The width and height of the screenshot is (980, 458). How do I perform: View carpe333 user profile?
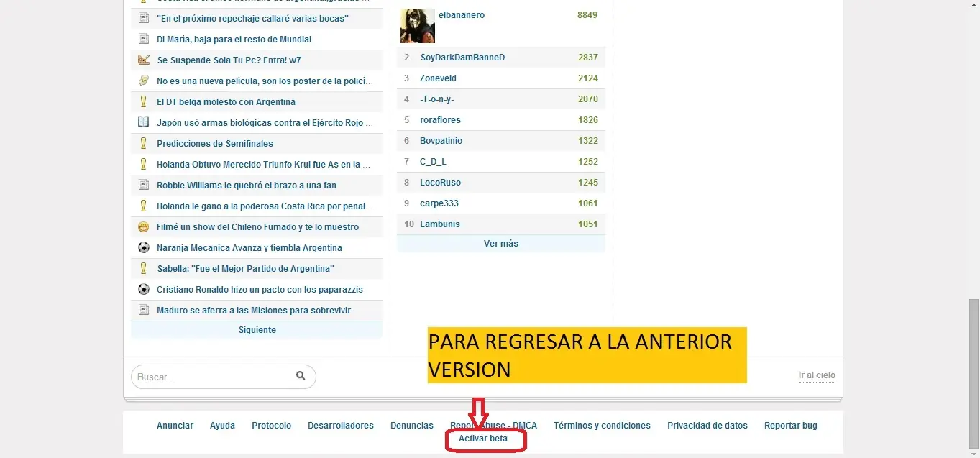(439, 203)
